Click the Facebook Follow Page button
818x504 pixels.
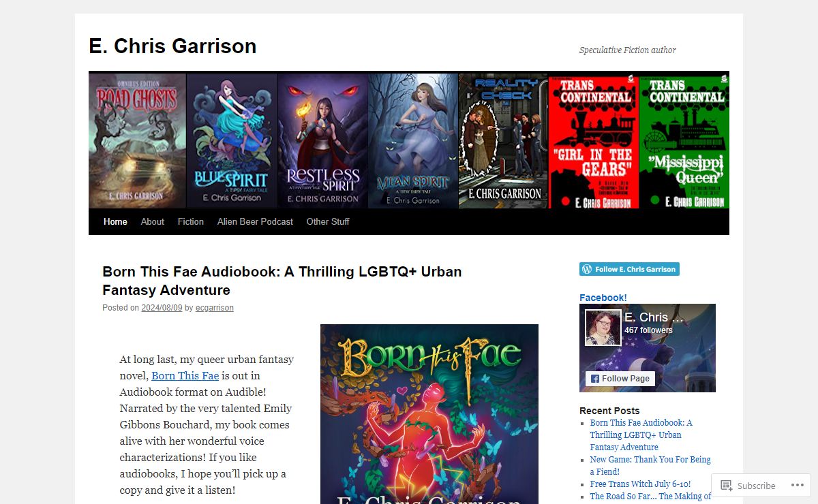coord(620,379)
